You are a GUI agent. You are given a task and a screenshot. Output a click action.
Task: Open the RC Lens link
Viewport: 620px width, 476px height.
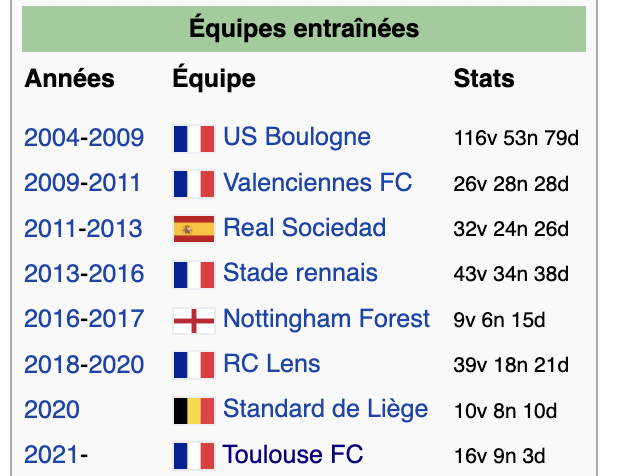pyautogui.click(x=272, y=363)
